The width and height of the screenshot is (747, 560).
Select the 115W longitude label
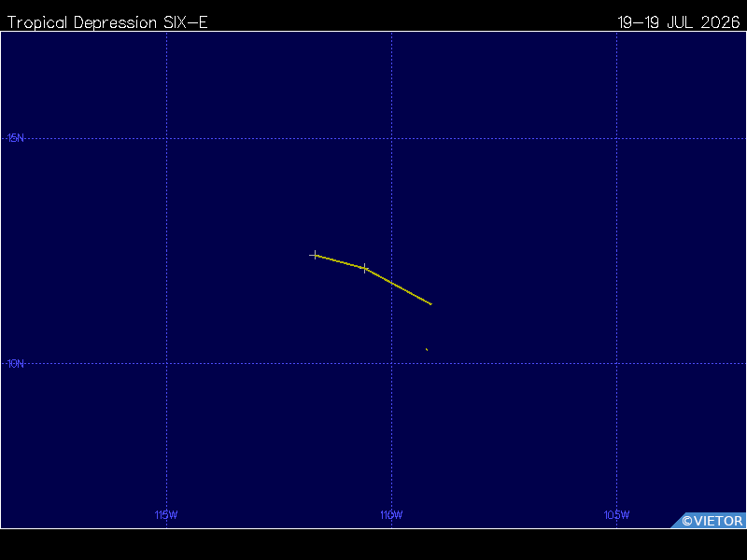click(x=166, y=515)
